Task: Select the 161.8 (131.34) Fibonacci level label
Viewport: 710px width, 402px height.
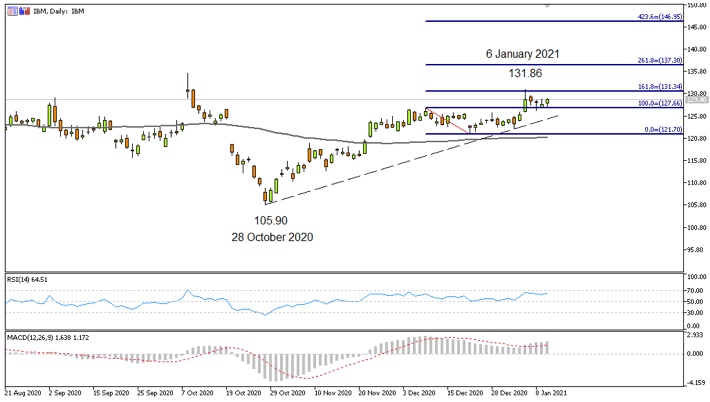Action: pyautogui.click(x=660, y=86)
